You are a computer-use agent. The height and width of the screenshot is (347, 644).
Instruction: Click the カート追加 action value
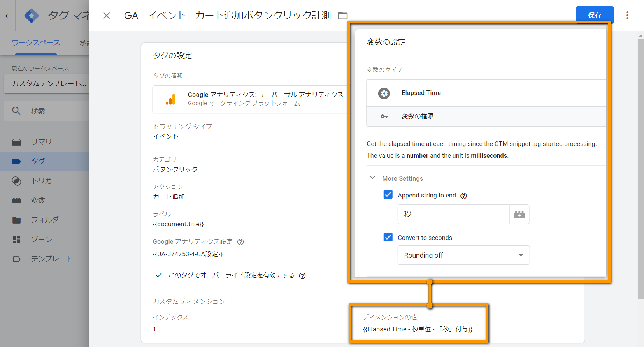tap(168, 197)
